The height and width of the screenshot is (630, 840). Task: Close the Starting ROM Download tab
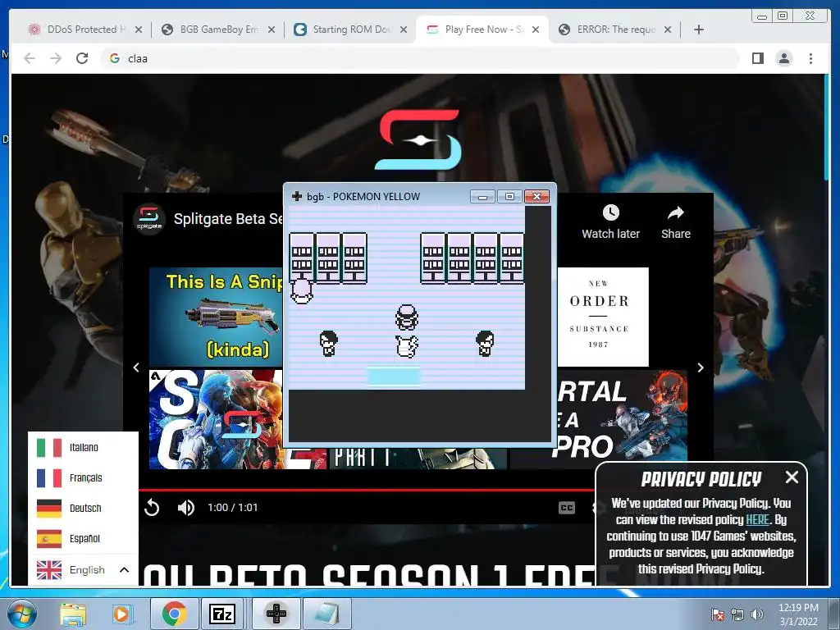point(404,30)
